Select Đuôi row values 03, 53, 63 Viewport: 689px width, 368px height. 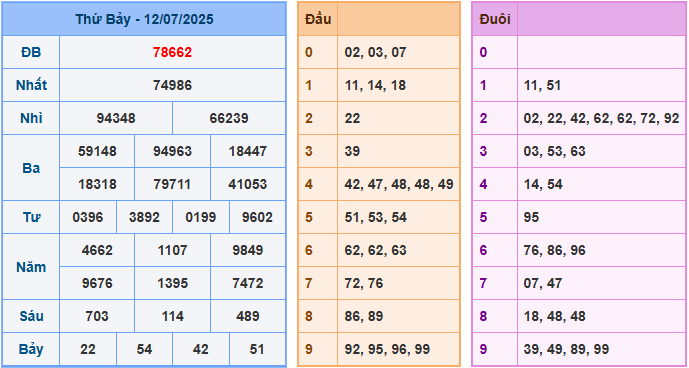(x=554, y=151)
